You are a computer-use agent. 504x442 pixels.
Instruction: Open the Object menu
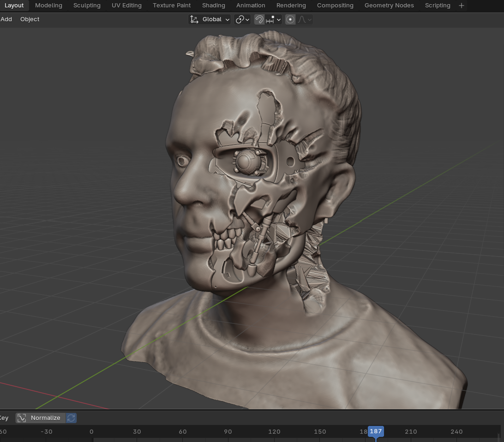[30, 19]
